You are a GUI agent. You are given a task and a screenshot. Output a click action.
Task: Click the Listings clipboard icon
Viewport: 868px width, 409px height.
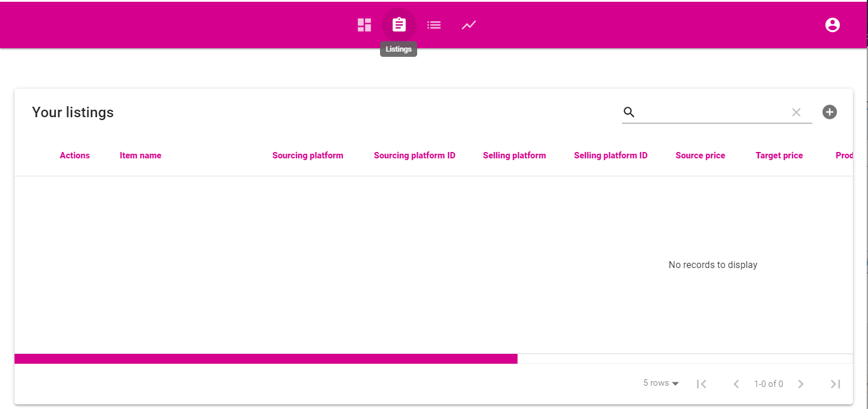coord(399,25)
